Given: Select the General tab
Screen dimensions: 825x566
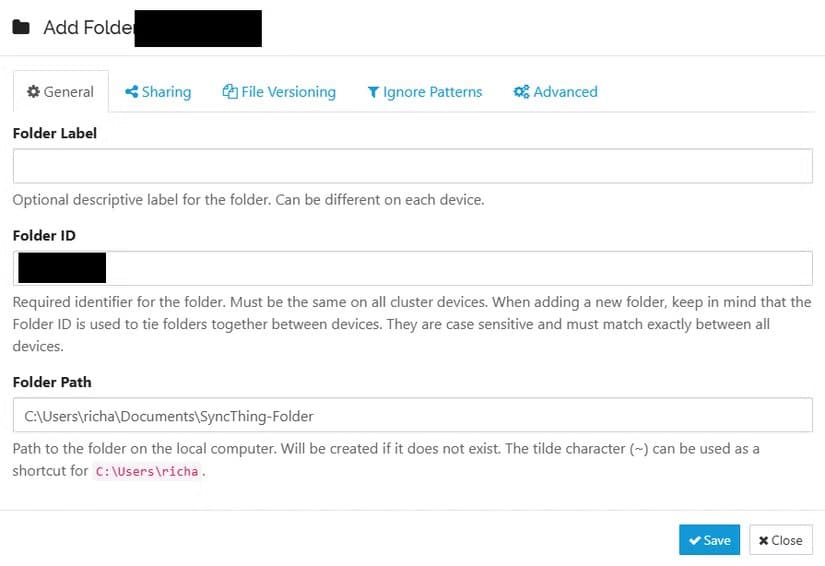Looking at the screenshot, I should point(60,92).
